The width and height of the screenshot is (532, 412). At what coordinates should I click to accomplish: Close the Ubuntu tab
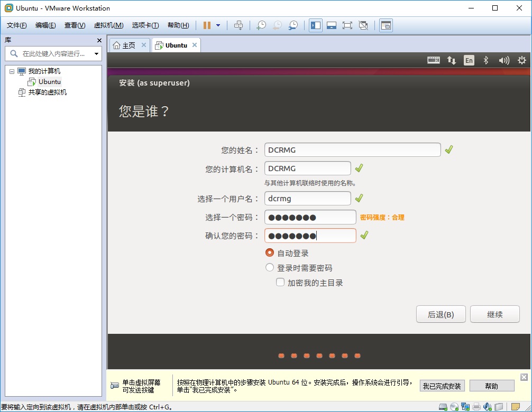195,45
